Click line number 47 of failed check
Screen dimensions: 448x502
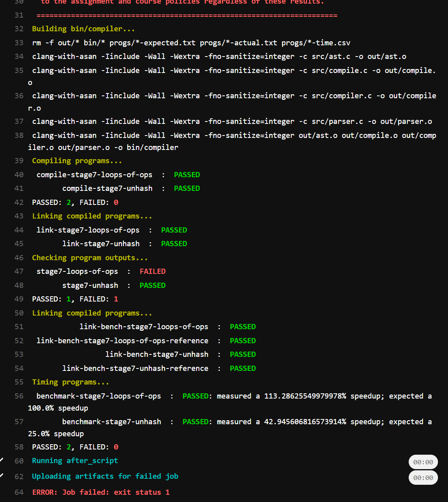point(19,271)
